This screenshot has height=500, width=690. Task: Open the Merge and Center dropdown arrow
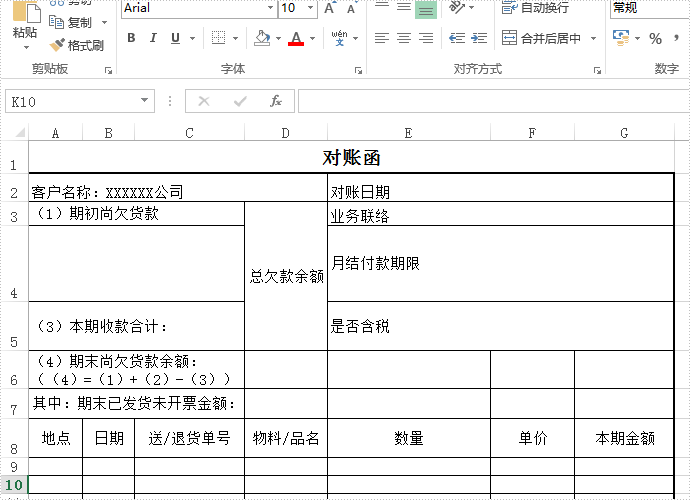tap(593, 38)
